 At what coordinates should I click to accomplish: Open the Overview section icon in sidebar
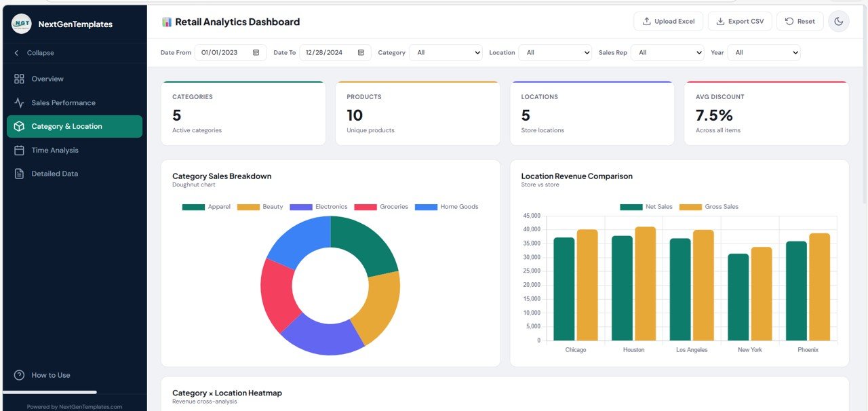(x=19, y=79)
